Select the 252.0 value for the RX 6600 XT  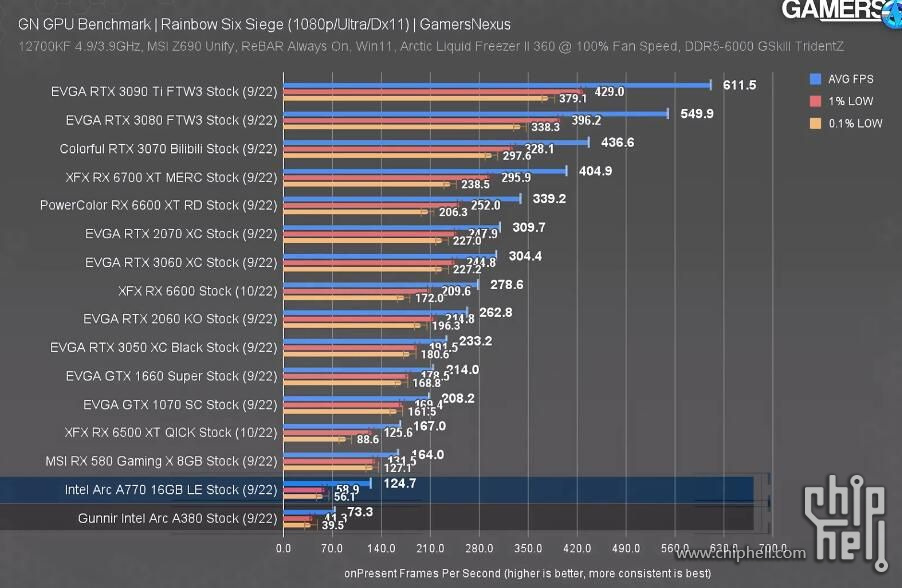click(486, 205)
